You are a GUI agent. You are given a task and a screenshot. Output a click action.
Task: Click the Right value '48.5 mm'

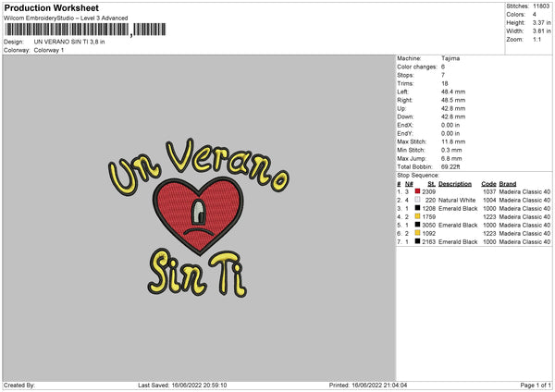tap(453, 100)
